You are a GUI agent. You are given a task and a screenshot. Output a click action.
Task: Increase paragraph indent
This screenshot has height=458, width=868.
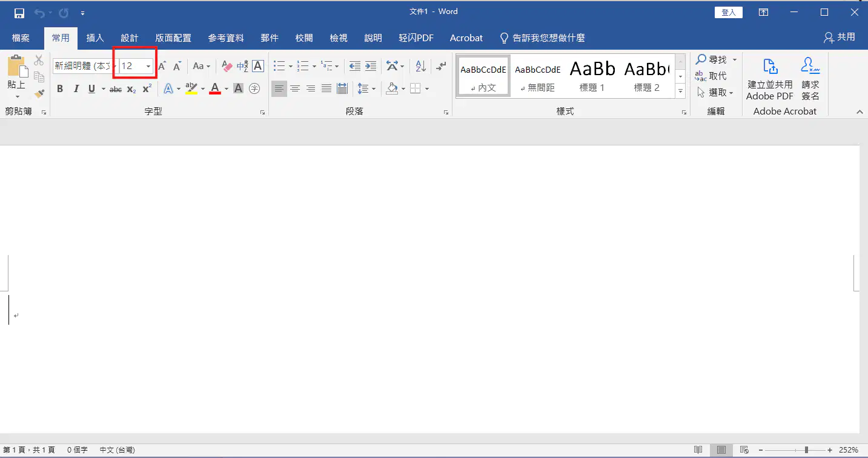pos(371,66)
